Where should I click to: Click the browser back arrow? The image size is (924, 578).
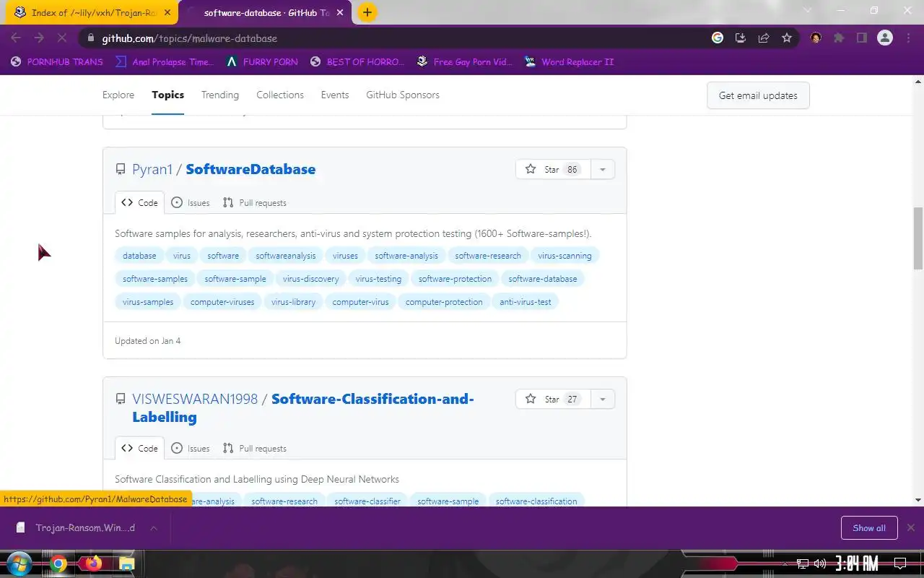tap(16, 38)
